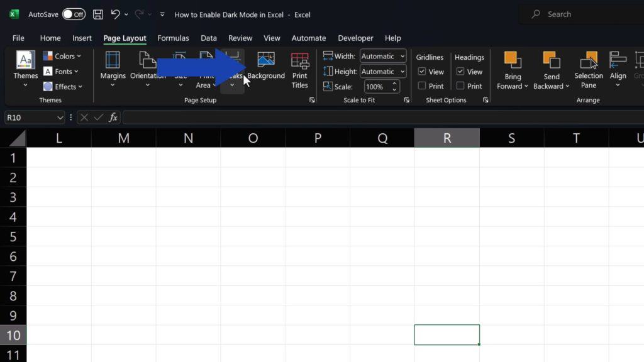The height and width of the screenshot is (362, 644).
Task: Open the Undo history dropdown arrow
Action: [126, 14]
